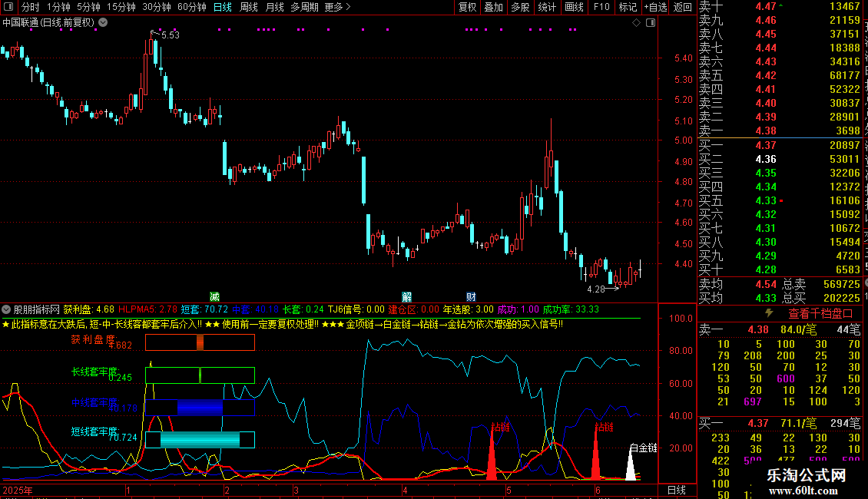Click the 减 marker on the chart
Viewport: 868px width, 499px height.
pos(214,297)
